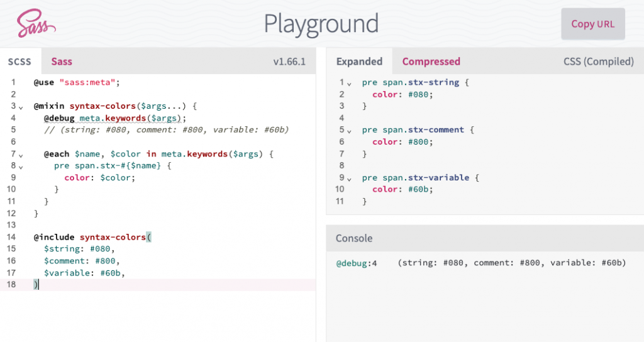Click the Playground page title

(321, 24)
